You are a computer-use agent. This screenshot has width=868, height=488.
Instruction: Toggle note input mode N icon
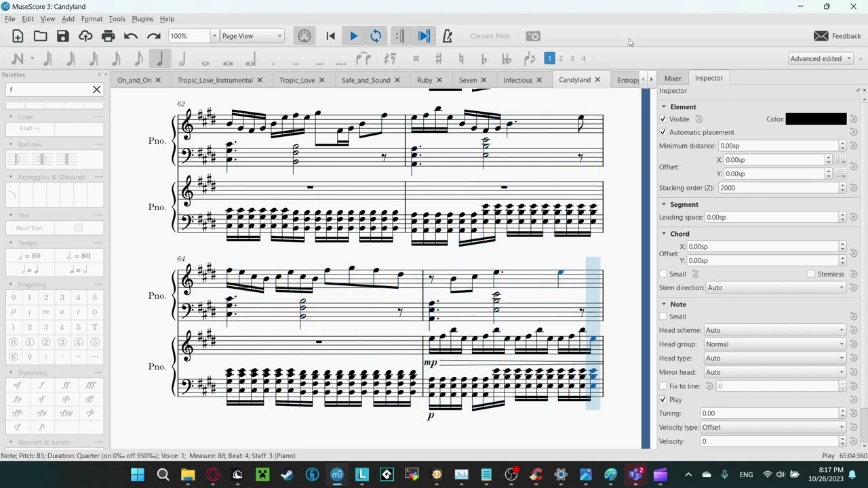pyautogui.click(x=18, y=59)
